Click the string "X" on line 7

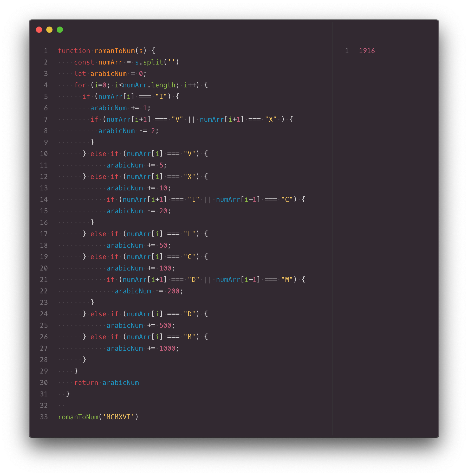pyautogui.click(x=271, y=119)
